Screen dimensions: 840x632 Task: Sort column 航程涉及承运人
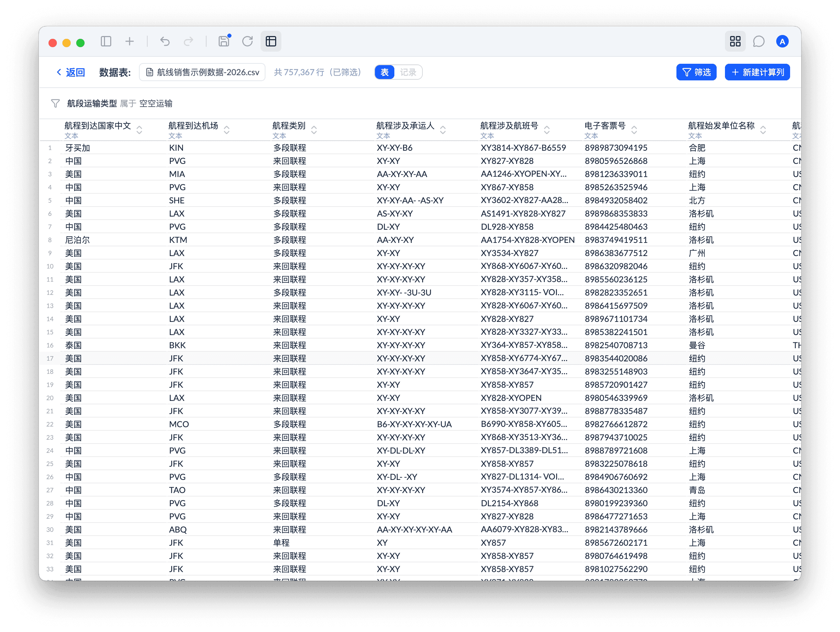point(443,130)
